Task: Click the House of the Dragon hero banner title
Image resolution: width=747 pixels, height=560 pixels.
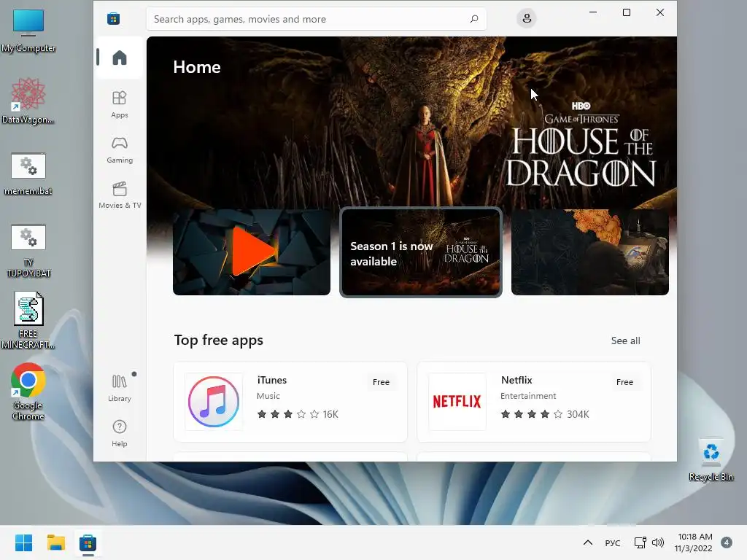Action: pyautogui.click(x=581, y=145)
